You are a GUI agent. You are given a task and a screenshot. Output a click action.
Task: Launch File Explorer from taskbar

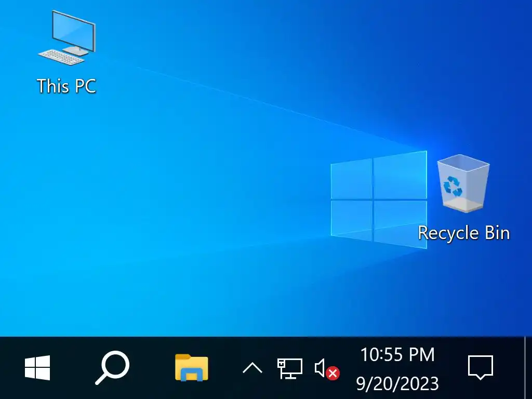pos(191,368)
